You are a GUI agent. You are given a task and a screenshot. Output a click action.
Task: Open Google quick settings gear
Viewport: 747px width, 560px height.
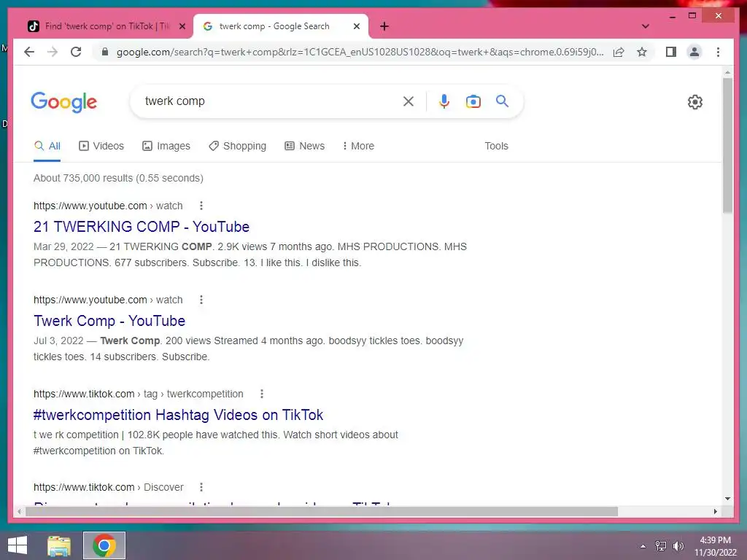[694, 102]
